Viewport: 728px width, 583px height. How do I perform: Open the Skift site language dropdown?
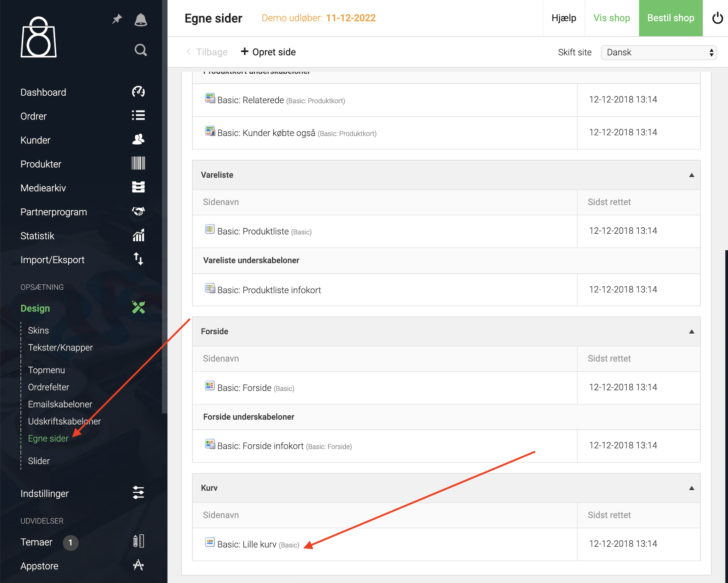[x=658, y=52]
